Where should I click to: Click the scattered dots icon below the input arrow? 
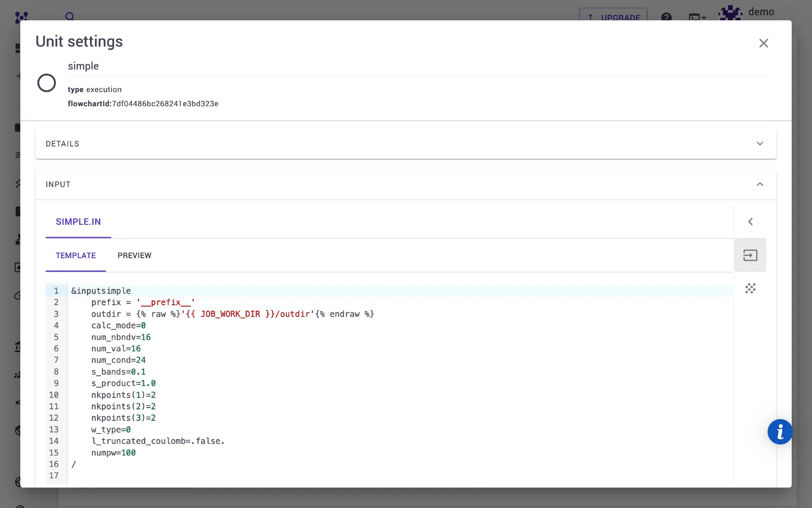[x=750, y=288]
